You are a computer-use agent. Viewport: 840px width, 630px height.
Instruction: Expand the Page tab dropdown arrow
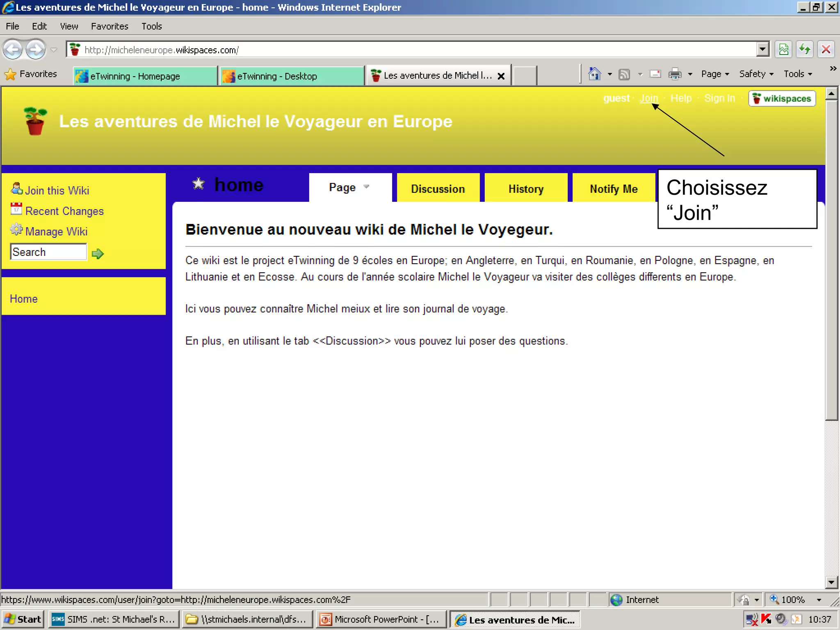pyautogui.click(x=367, y=187)
